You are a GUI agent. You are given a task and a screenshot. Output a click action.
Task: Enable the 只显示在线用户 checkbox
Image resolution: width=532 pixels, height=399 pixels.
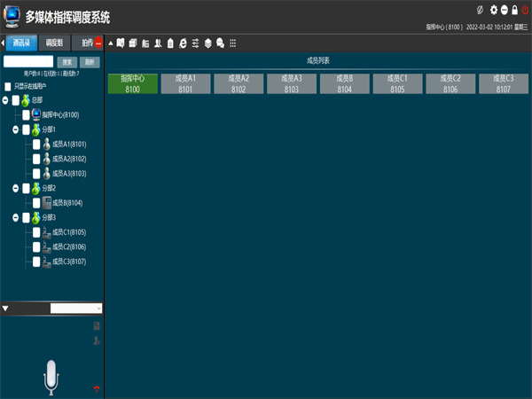coord(8,86)
